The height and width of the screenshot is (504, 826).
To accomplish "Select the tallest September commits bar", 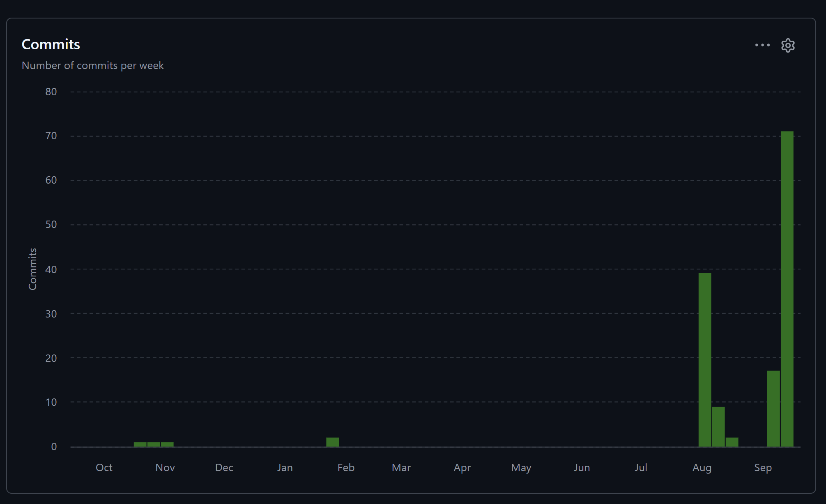I will (x=787, y=289).
